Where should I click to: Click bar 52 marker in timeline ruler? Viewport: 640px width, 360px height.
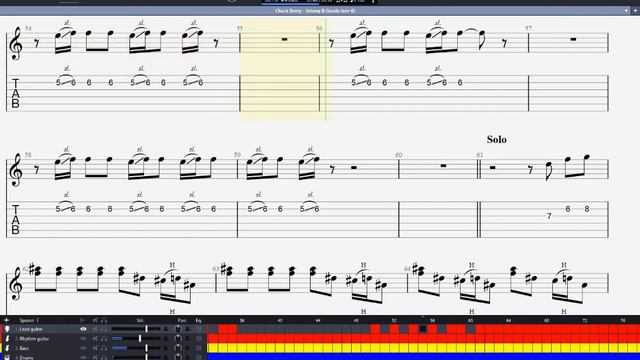[394, 320]
